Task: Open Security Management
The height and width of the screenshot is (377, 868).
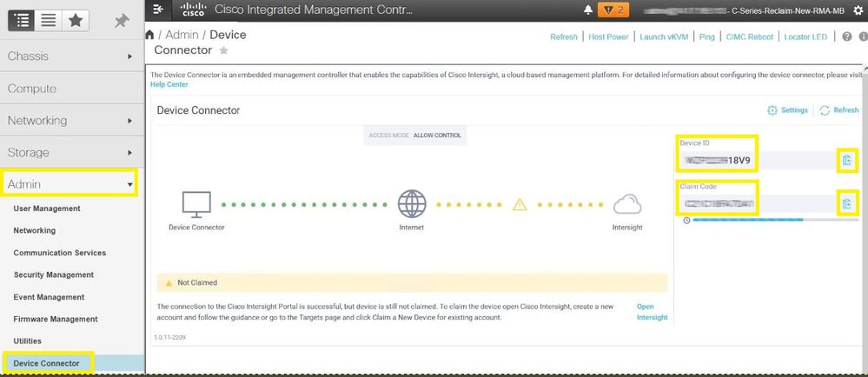Action: point(54,274)
